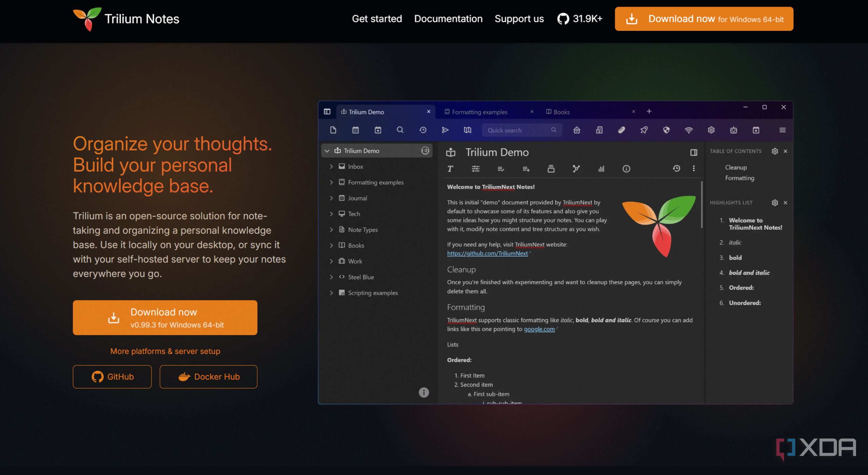
Task: Click the new note page icon in toolbar
Action: coord(333,130)
